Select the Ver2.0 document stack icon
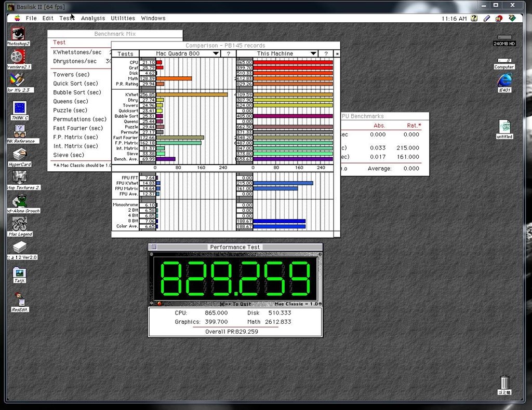532x410 pixels. pos(20,248)
